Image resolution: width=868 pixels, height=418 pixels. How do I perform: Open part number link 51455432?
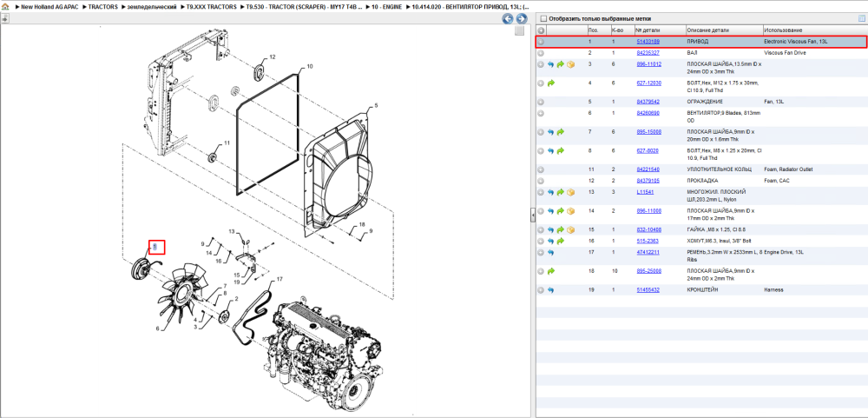click(648, 290)
